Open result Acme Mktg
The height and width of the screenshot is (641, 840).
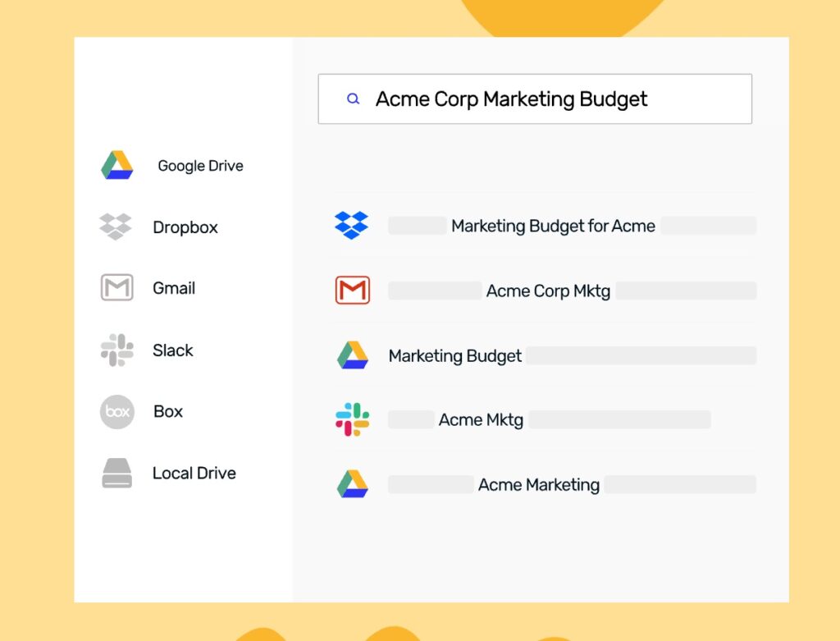(481, 419)
